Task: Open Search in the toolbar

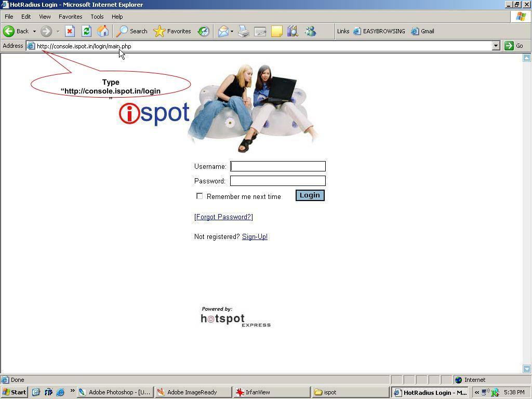Action: coord(132,31)
